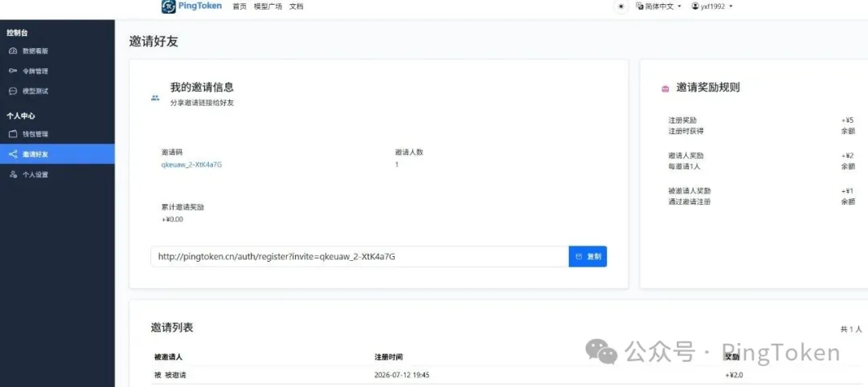This screenshot has height=387, width=868.
Task: Click the 分享邀请链接给好友 subtitle
Action: 202,103
